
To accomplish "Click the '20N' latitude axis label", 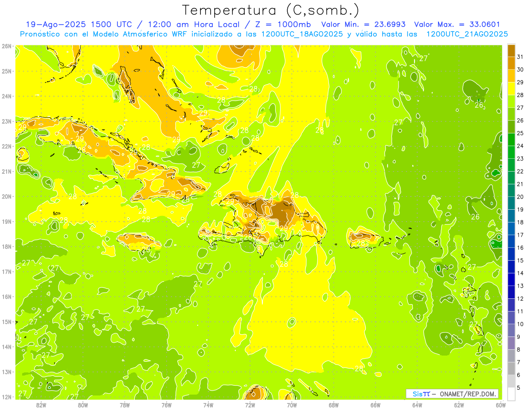I will pos(7,196).
